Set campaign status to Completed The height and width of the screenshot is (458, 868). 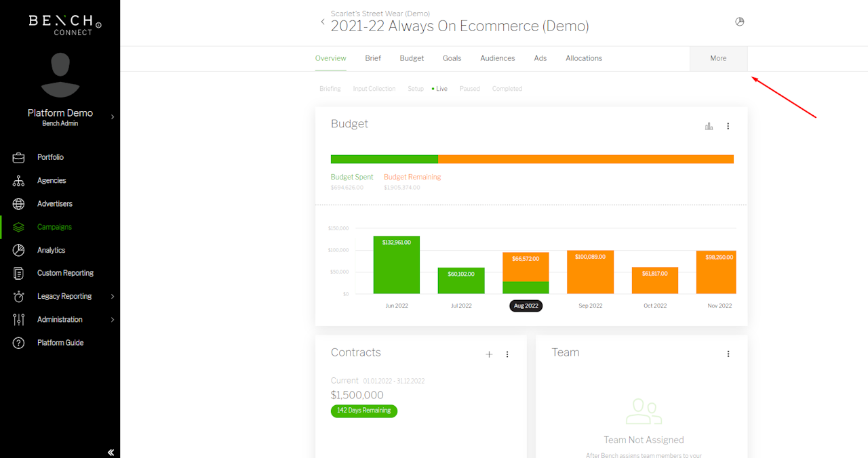(x=507, y=89)
